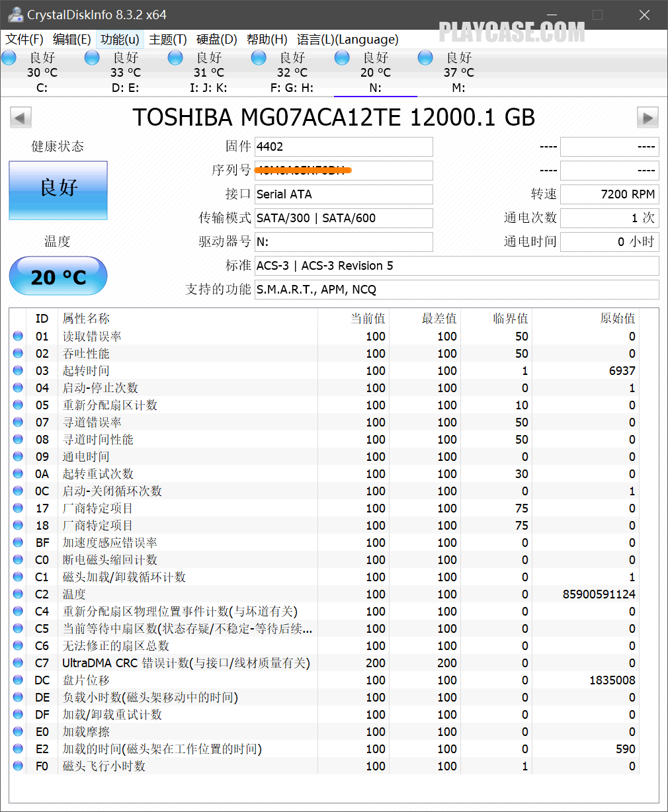Click the 支持的功能 field with S.M.A.R.T., APM, NCQ
Image resolution: width=668 pixels, height=812 pixels.
pyautogui.click(x=457, y=290)
